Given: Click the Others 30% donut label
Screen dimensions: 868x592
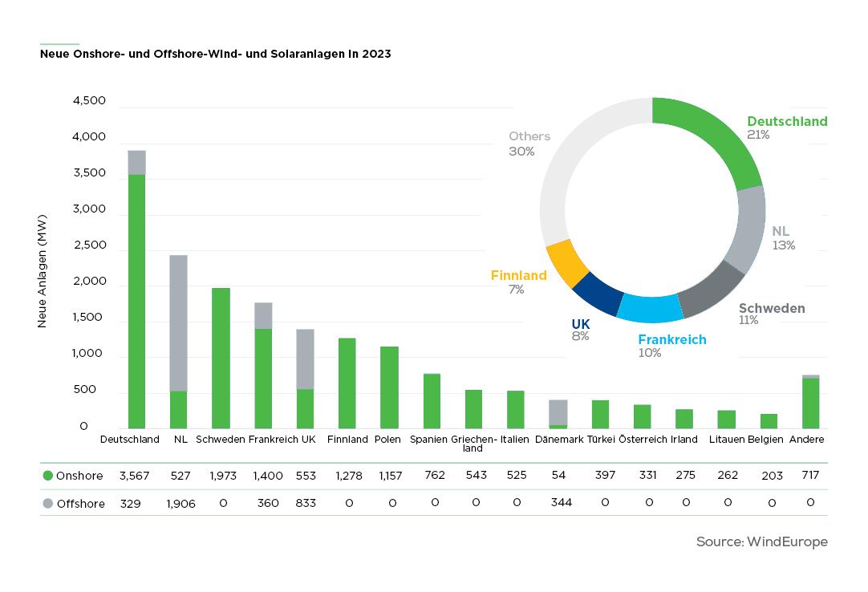Looking at the screenshot, I should (529, 144).
